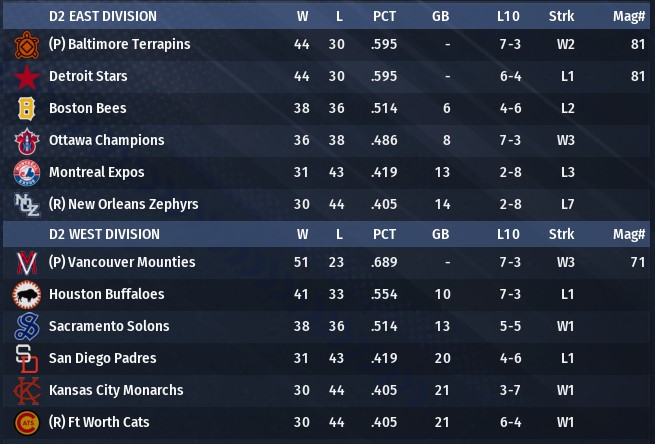Open the Kansas City Monarchs team link
This screenshot has height=444, width=655.
[x=115, y=390]
